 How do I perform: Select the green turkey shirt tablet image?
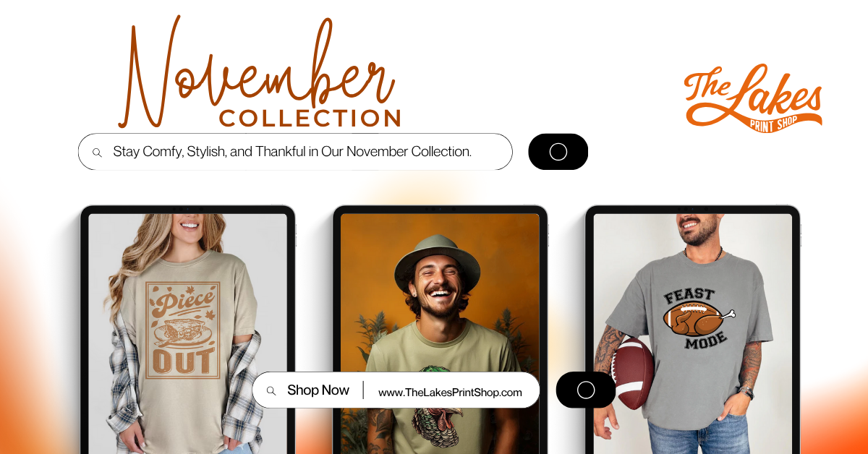(x=440, y=330)
